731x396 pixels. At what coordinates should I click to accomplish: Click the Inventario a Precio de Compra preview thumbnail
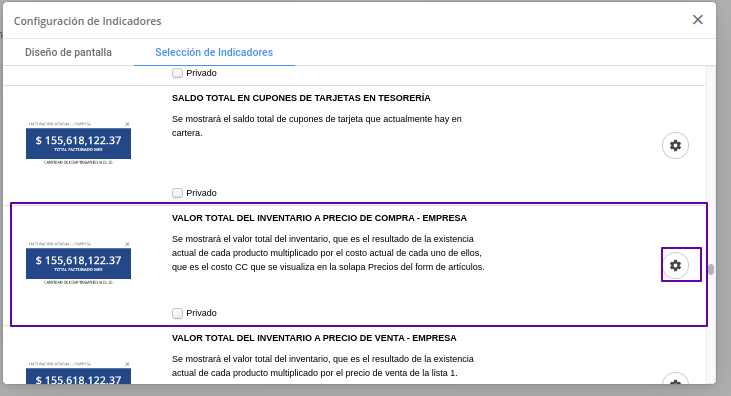(x=78, y=263)
